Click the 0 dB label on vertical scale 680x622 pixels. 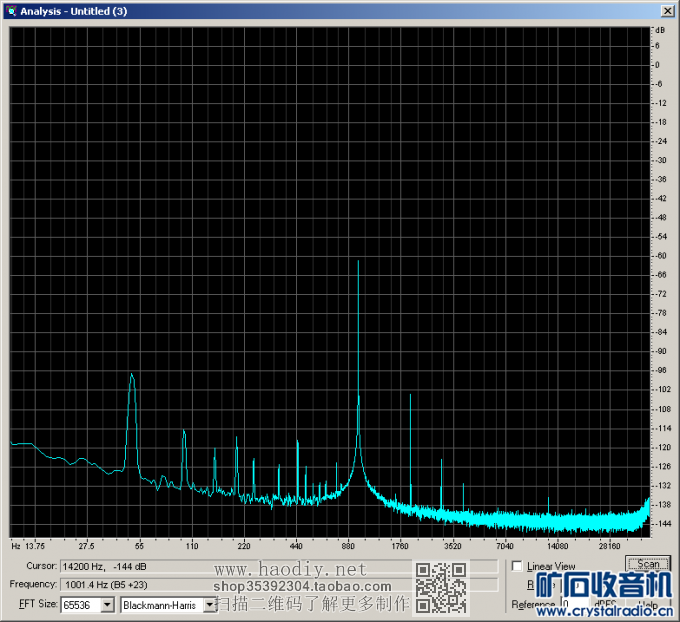[657, 65]
